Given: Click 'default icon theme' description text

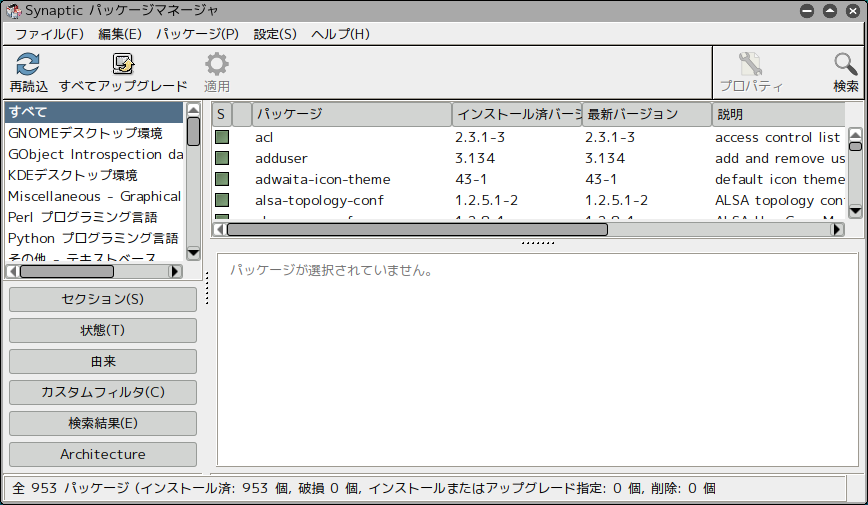Looking at the screenshot, I should tap(779, 179).
